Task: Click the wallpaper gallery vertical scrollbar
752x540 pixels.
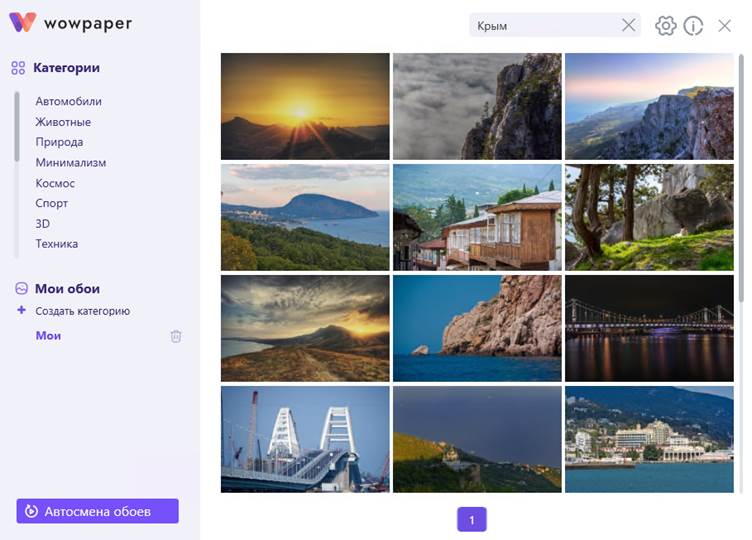Action: (x=741, y=180)
